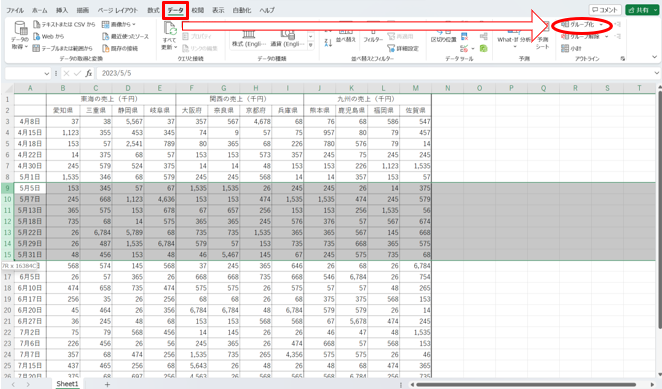
Task: Click 最近使ったソース
Action: tap(125, 36)
